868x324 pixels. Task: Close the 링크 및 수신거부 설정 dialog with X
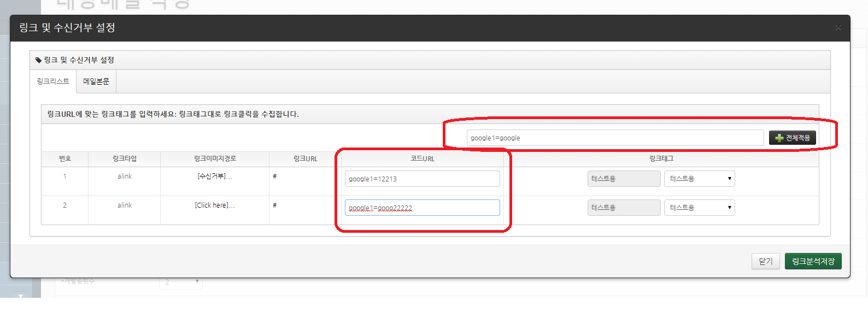(x=838, y=28)
